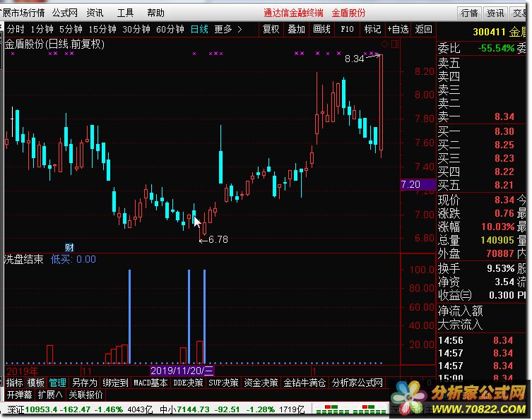Image resolution: width=532 pixels, height=420 pixels.
Task: Click the 返回 back button
Action: tap(423, 30)
